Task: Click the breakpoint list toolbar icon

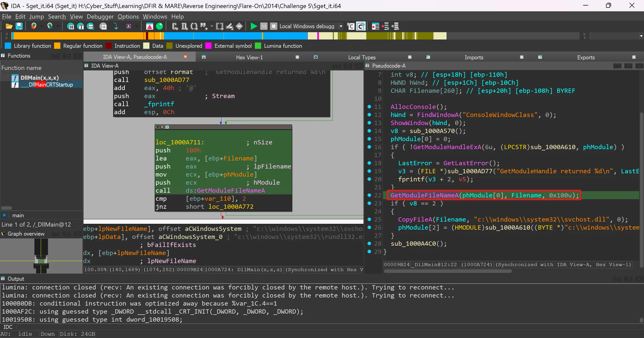Action: (x=375, y=26)
